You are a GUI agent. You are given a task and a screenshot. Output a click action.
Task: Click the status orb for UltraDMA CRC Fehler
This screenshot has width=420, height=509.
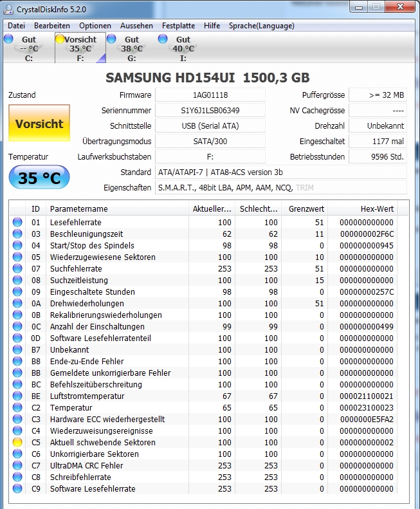pos(17,465)
